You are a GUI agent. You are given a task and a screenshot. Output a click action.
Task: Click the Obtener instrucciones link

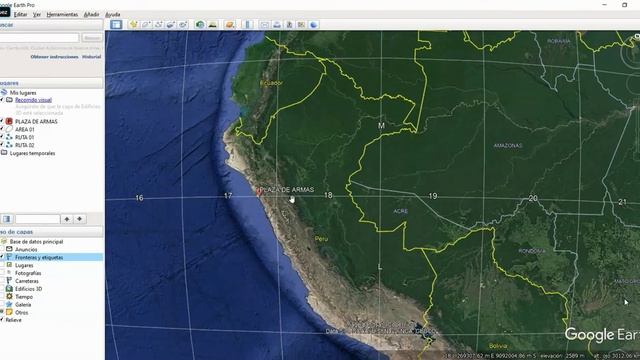(54, 57)
